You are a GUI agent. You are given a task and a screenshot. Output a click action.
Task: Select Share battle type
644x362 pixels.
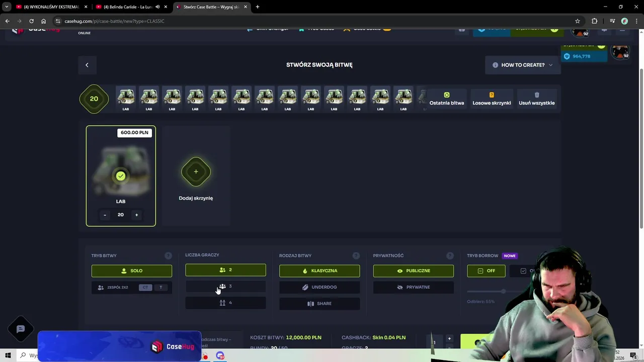(319, 304)
